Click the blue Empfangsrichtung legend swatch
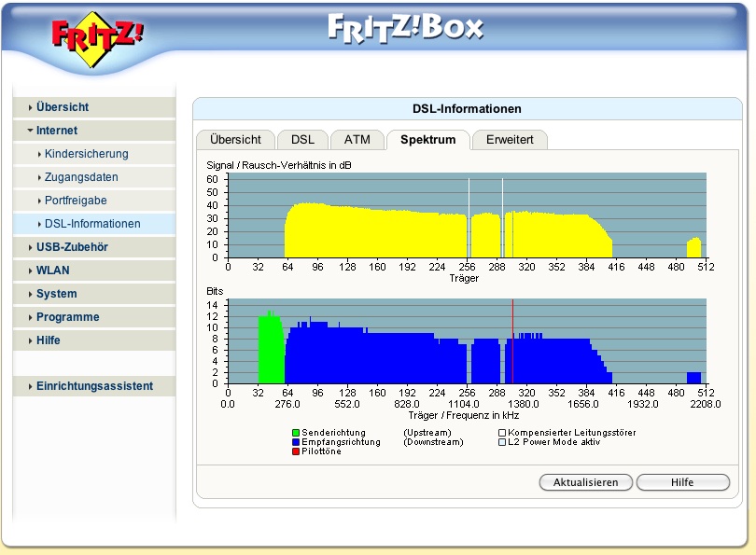This screenshot has width=756, height=555. pyautogui.click(x=296, y=442)
